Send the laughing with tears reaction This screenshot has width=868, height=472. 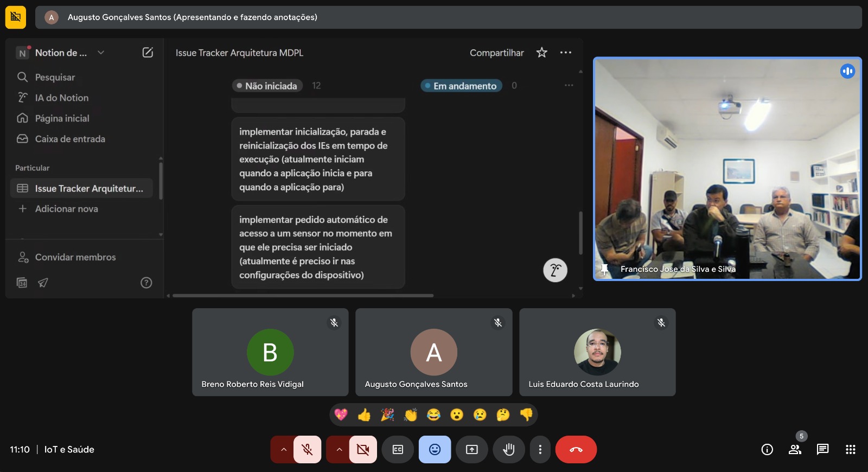click(x=433, y=415)
